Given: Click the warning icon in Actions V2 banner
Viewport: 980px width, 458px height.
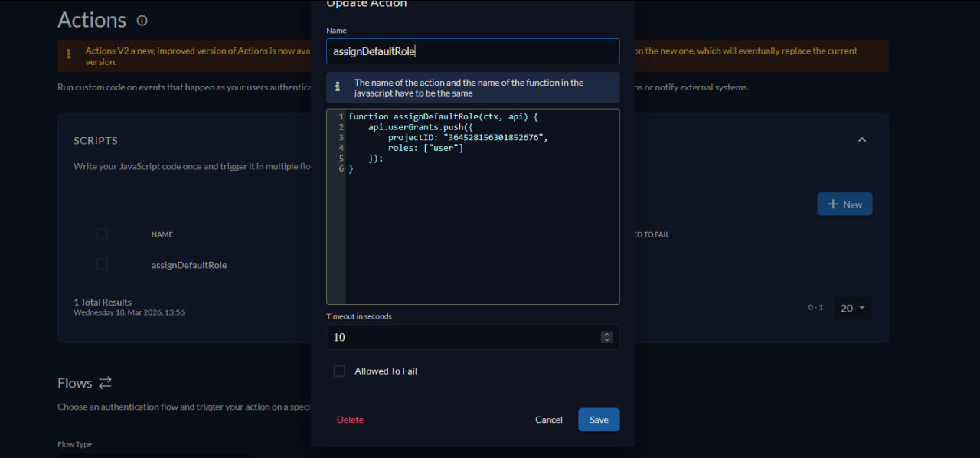Looking at the screenshot, I should pyautogui.click(x=69, y=54).
